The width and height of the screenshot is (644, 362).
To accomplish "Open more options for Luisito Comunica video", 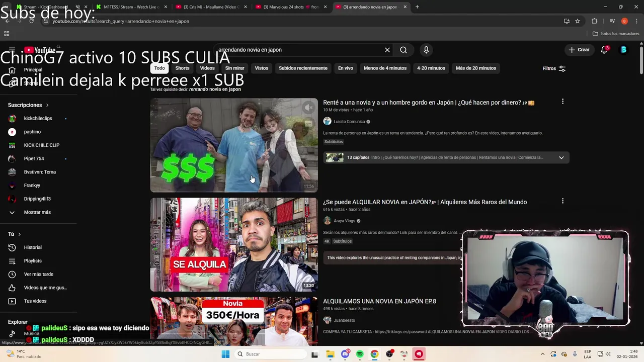I will 562,102.
